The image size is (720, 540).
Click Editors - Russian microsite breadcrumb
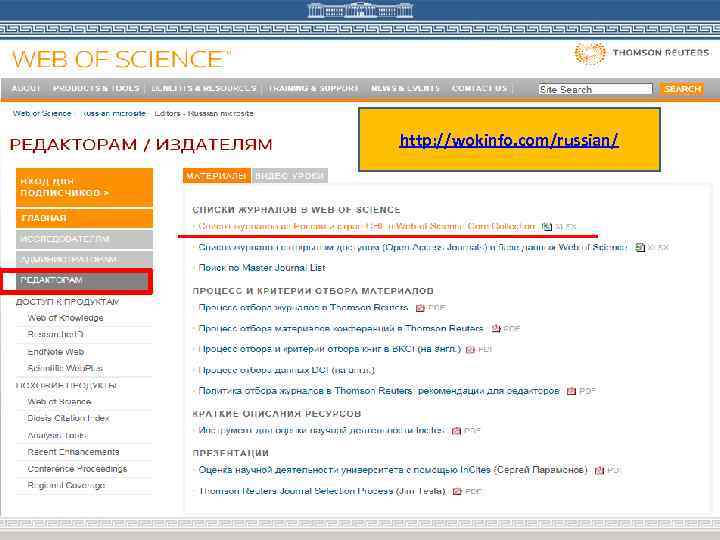coord(204,113)
